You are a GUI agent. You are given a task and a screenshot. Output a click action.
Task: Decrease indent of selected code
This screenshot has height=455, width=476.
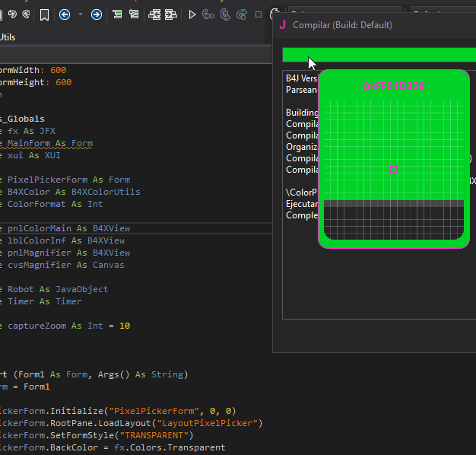point(154,14)
